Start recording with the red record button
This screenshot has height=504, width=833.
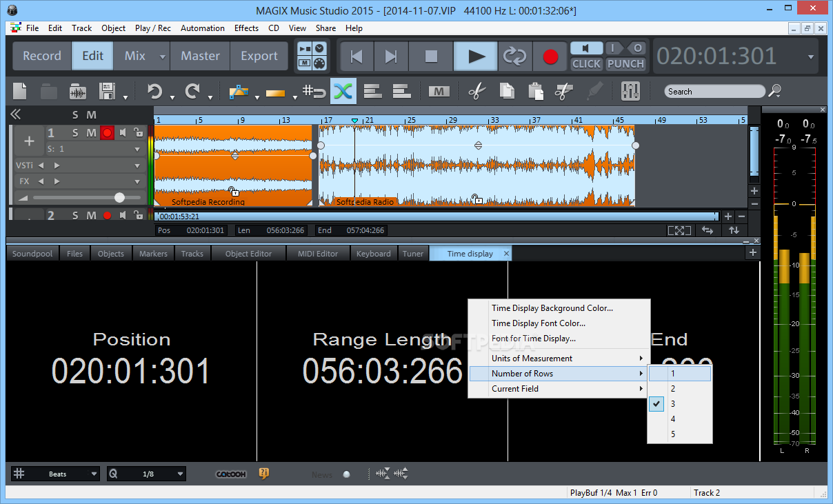click(x=550, y=57)
